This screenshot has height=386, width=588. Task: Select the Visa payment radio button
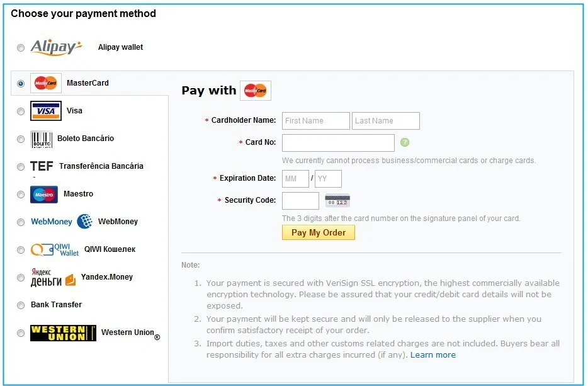pyautogui.click(x=21, y=110)
